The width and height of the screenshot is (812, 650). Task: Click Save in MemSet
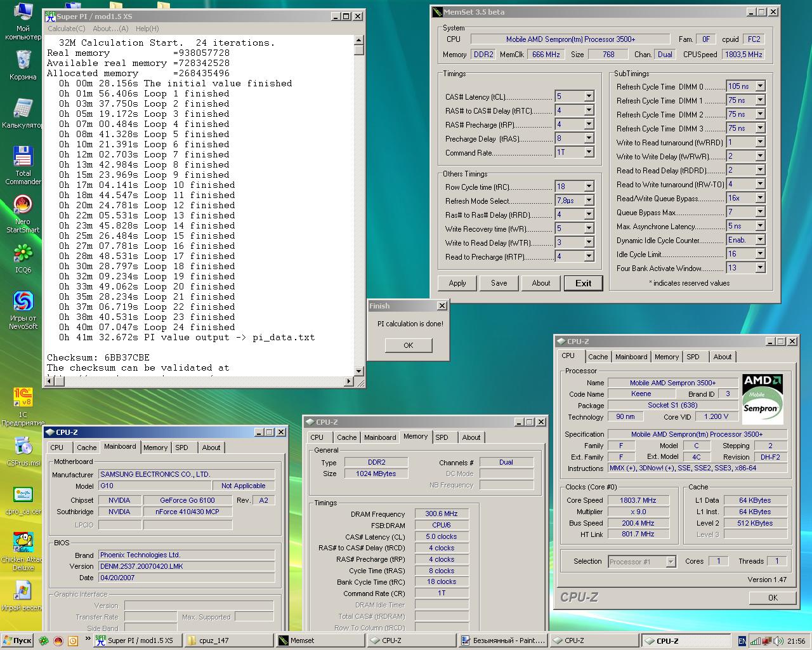[x=499, y=283]
